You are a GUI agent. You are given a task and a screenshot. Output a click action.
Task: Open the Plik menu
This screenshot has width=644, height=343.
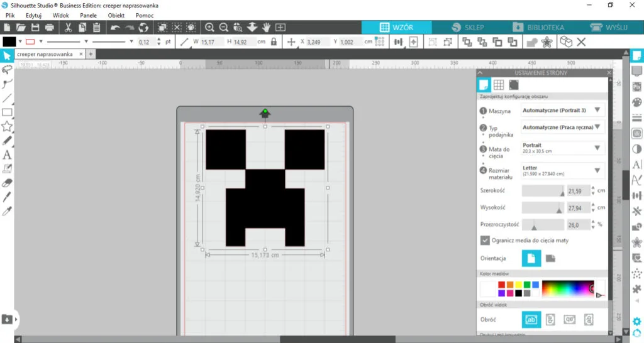10,15
